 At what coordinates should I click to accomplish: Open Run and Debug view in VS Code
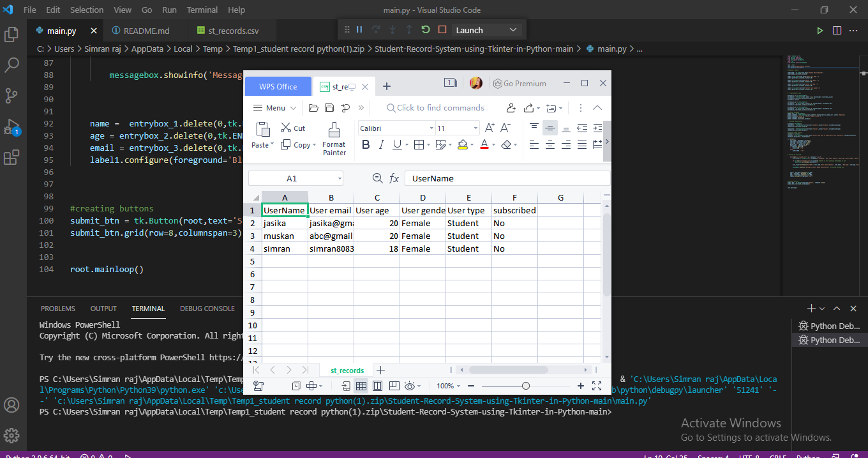point(11,126)
